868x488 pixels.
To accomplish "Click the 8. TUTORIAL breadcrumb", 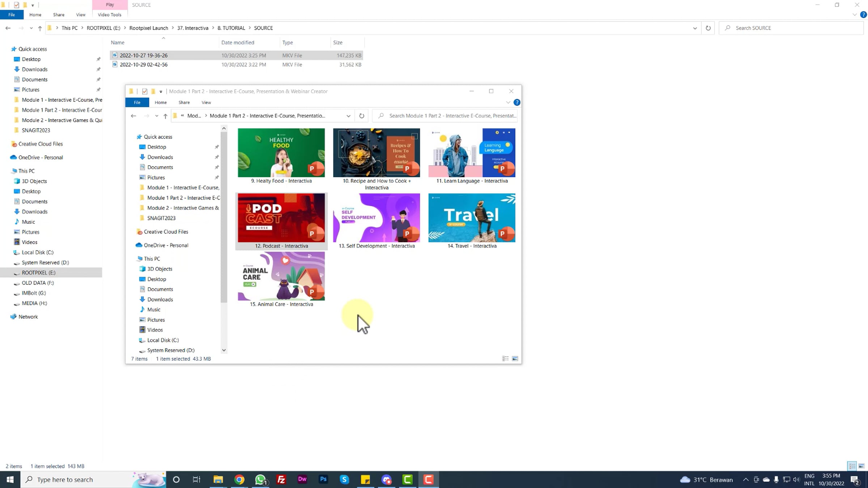I will (231, 28).
